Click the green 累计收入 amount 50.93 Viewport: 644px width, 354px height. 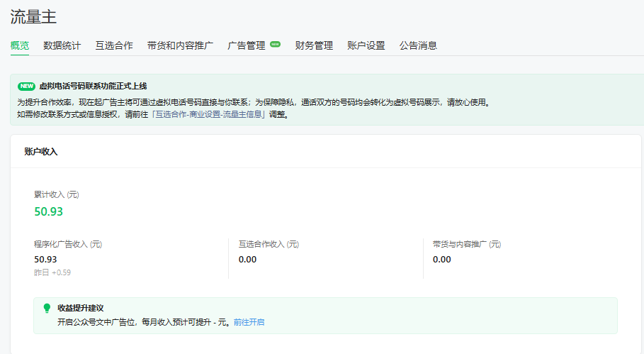(49, 211)
